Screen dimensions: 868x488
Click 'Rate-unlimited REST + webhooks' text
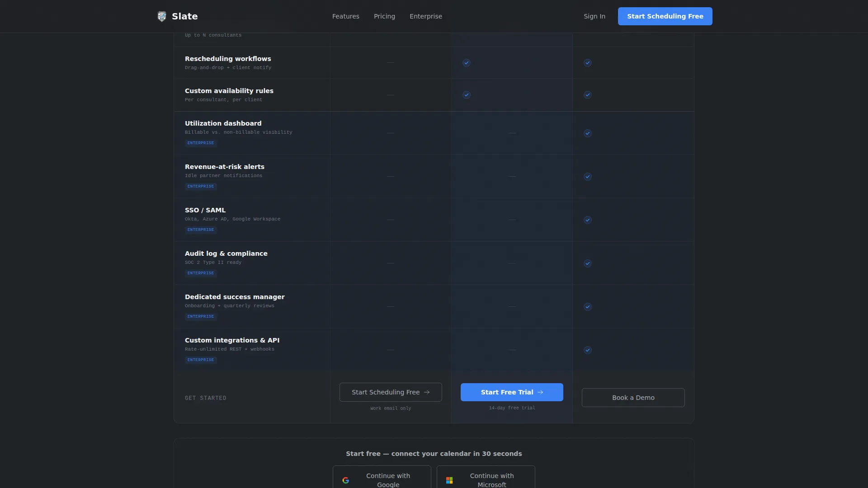point(229,349)
